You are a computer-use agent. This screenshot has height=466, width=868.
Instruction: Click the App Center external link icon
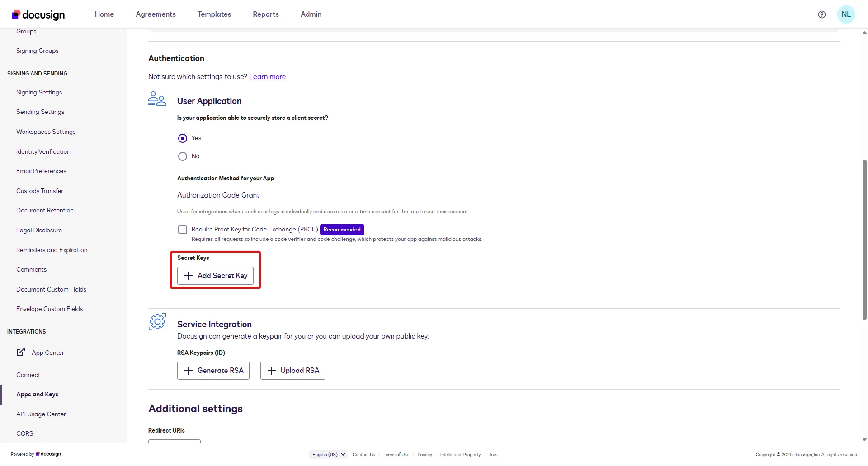click(x=21, y=352)
